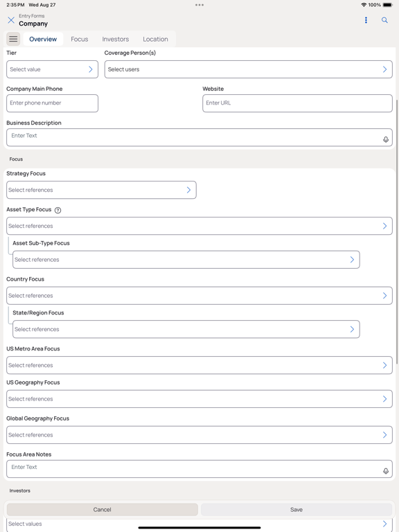Image resolution: width=399 pixels, height=532 pixels.
Task: Open the three-dot more options menu
Action: (x=366, y=20)
